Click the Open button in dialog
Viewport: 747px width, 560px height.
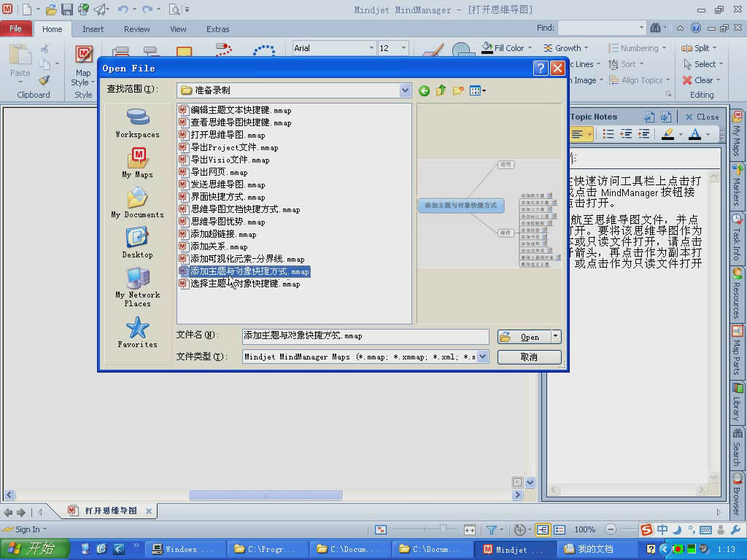[524, 337]
